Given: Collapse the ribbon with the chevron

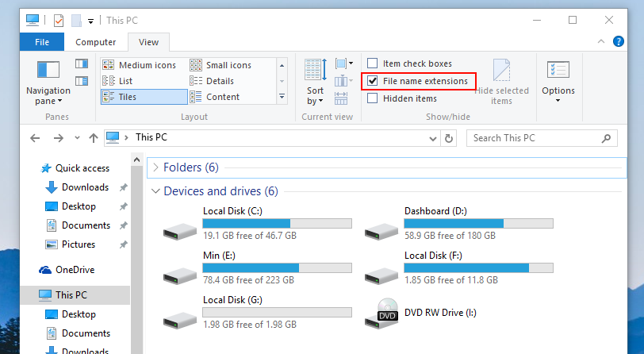Looking at the screenshot, I should coord(601,41).
